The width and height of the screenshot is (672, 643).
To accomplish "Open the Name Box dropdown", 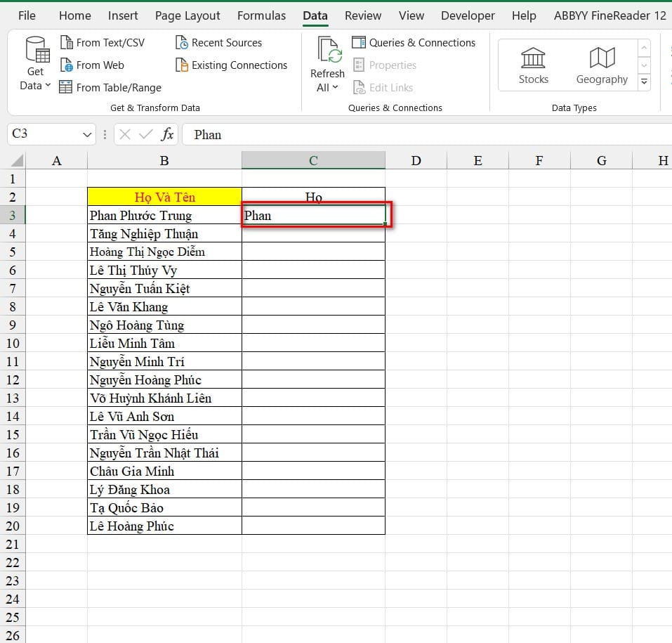I will tap(88, 134).
